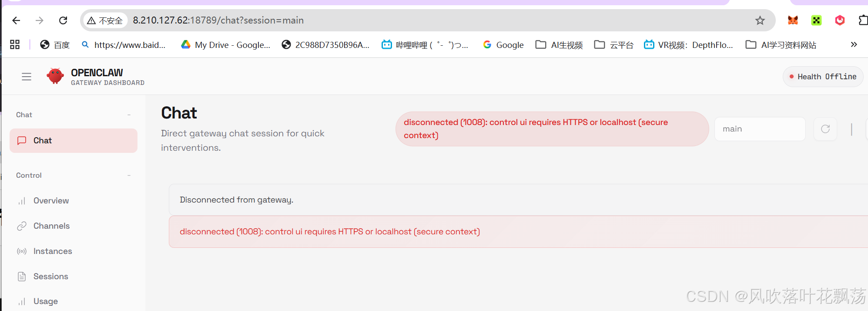Click the Overview bar chart icon
This screenshot has width=868, height=311.
pyautogui.click(x=22, y=201)
